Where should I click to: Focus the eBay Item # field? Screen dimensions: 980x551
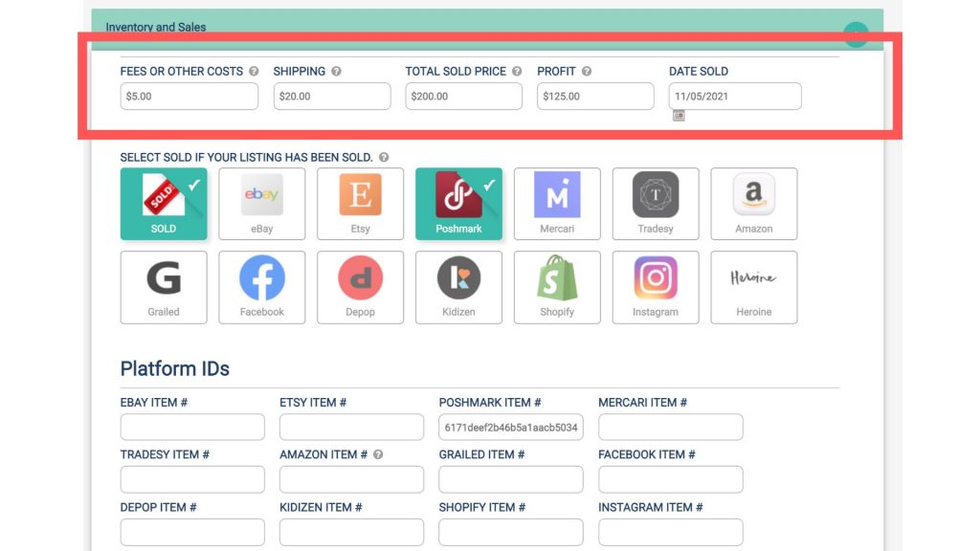point(192,428)
